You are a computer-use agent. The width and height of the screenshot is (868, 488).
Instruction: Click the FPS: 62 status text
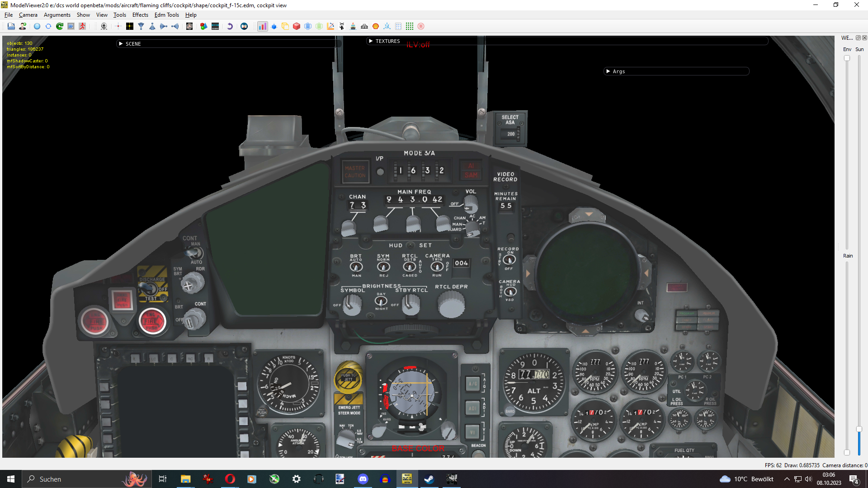coord(773,465)
